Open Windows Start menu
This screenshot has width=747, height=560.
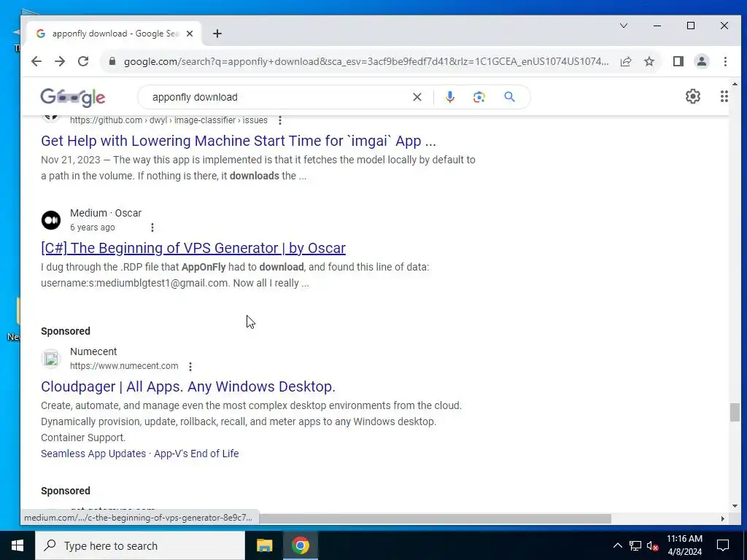coord(18,545)
